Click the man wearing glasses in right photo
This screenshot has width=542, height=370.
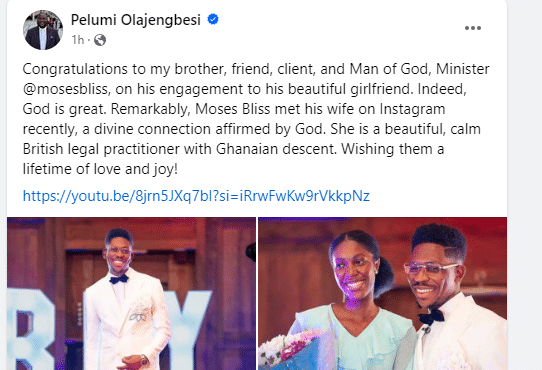(449, 297)
